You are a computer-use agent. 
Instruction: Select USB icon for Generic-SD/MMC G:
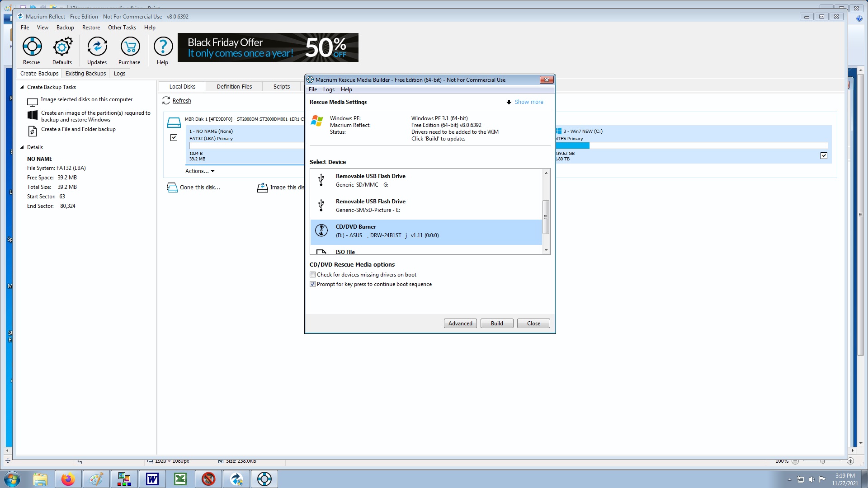321,180
